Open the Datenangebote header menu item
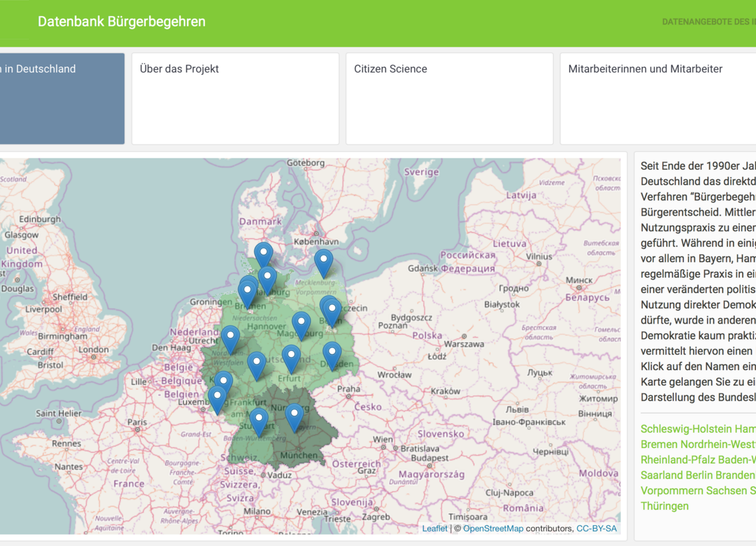 [x=709, y=22]
